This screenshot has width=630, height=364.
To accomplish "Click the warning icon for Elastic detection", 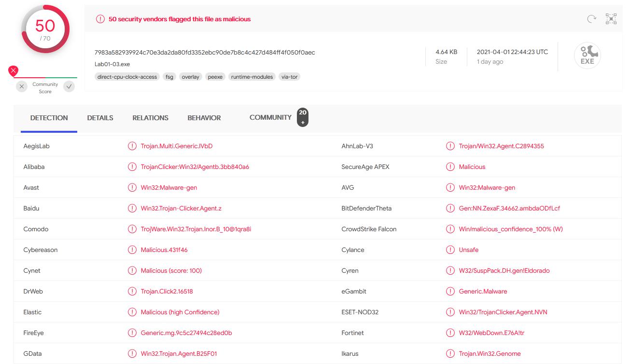I will (132, 312).
